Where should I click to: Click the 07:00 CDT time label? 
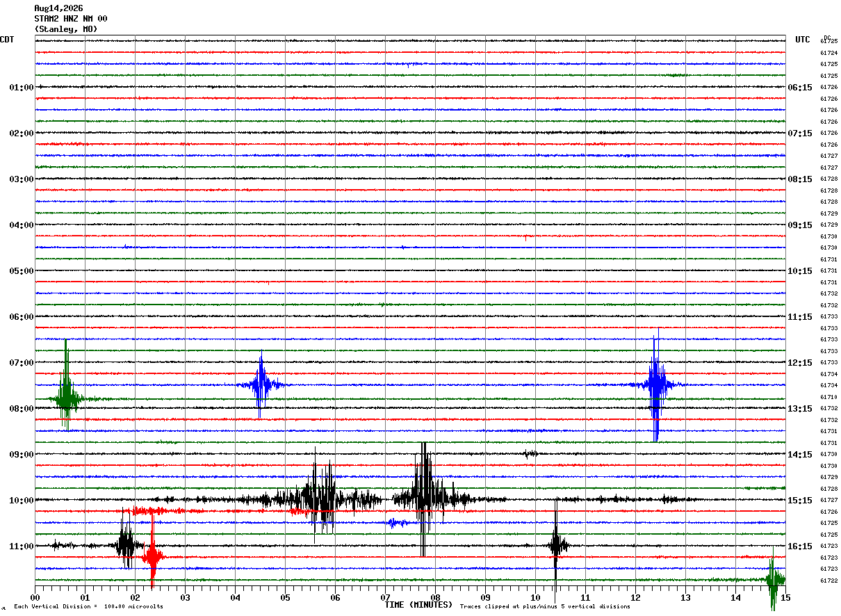click(21, 363)
